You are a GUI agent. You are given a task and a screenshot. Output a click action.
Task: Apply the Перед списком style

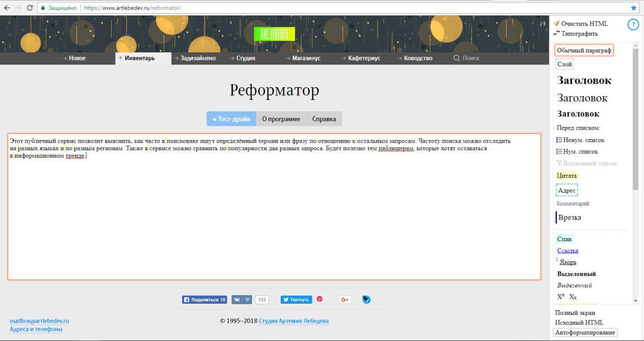point(579,128)
